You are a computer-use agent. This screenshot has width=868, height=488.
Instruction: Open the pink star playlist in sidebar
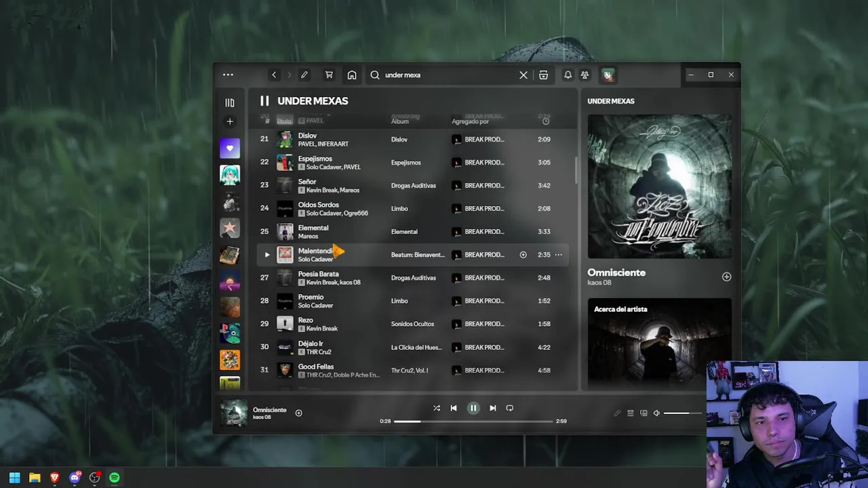(x=230, y=228)
